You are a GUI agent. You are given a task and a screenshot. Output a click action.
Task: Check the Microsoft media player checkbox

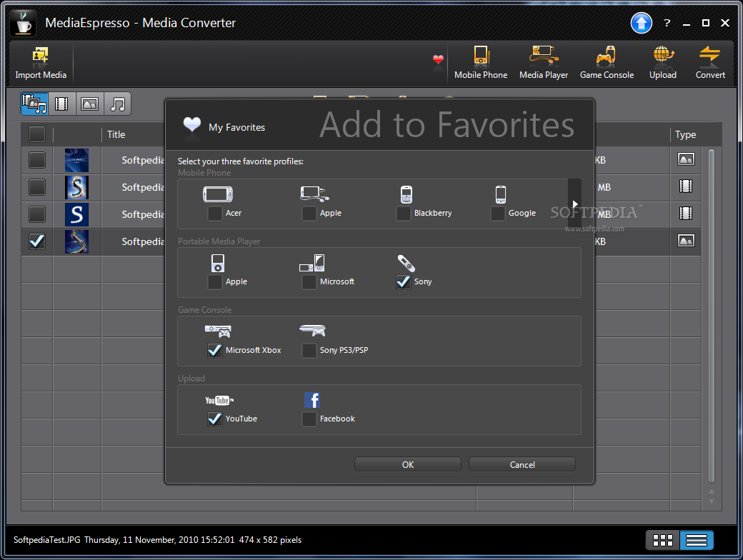coord(309,282)
